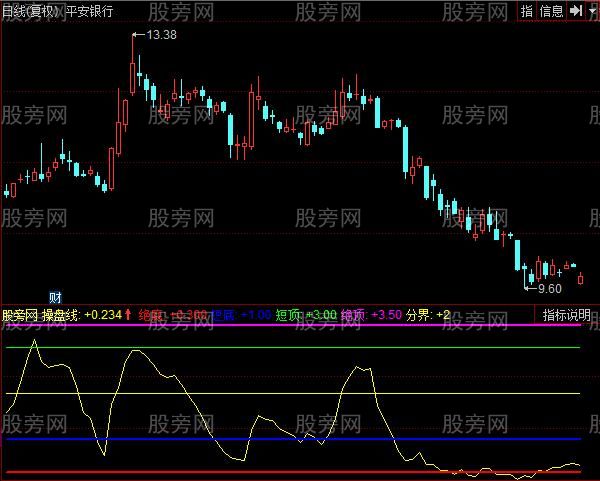This screenshot has width=600, height=481.
Task: Click the 平安银行 stock name
Action: [x=90, y=11]
